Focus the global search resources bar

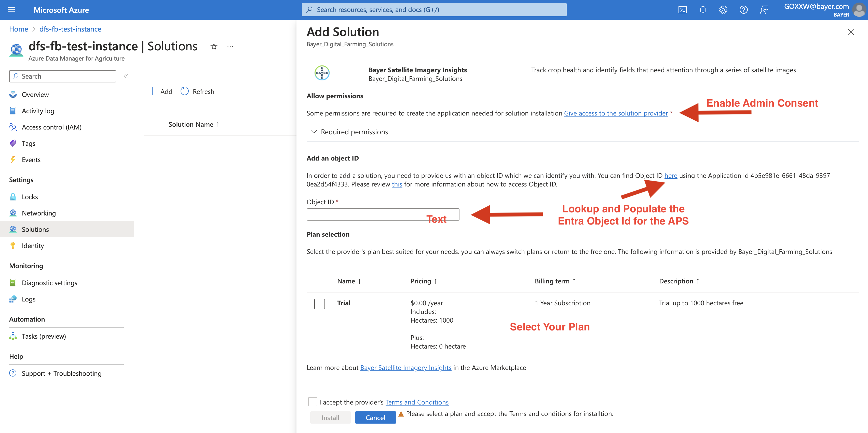(434, 10)
